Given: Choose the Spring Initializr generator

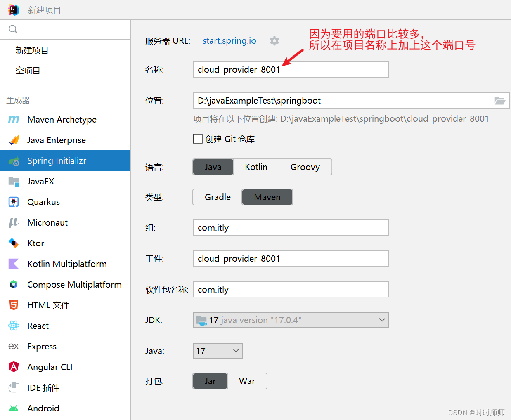Looking at the screenshot, I should 65,160.
